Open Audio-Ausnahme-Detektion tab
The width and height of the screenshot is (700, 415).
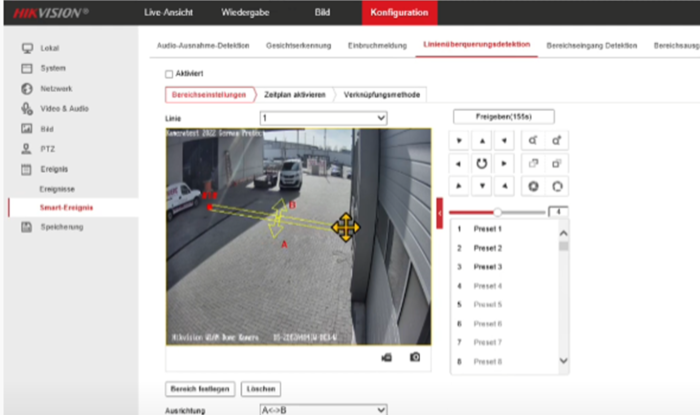point(203,46)
